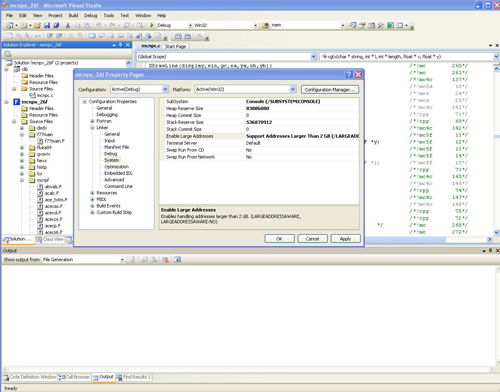Click Solution Explorer's properties toolbar icon
The height and width of the screenshot is (392, 500).
click(8, 53)
